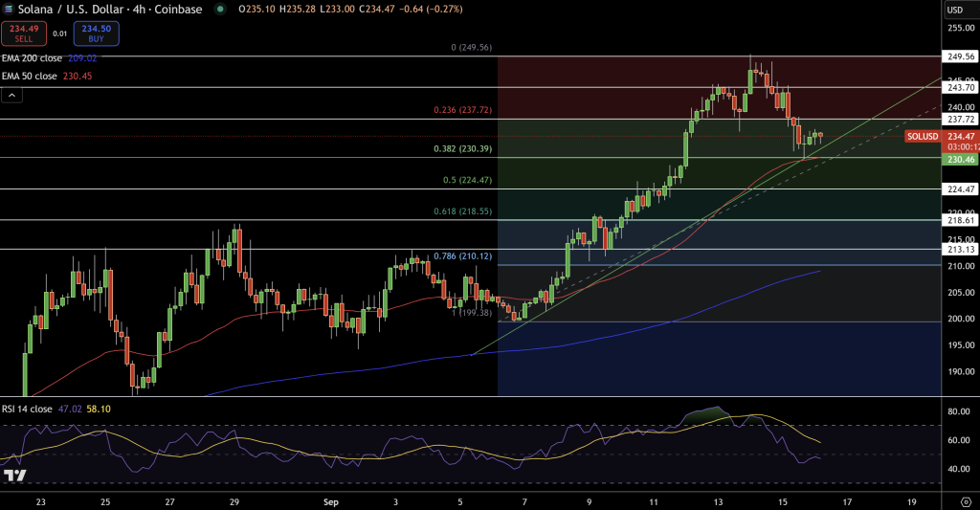
Task: Collapse the indicator legend with chevron
Action: (x=11, y=95)
